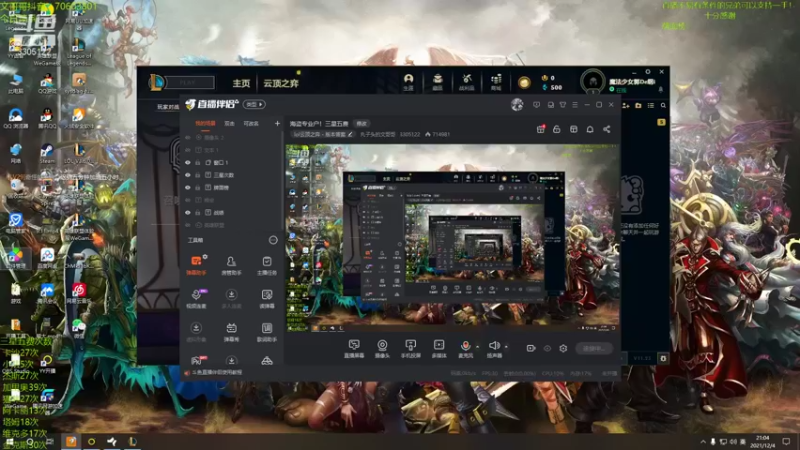
Task: Open the hamburger menu in companion title bar
Action: coord(575,105)
